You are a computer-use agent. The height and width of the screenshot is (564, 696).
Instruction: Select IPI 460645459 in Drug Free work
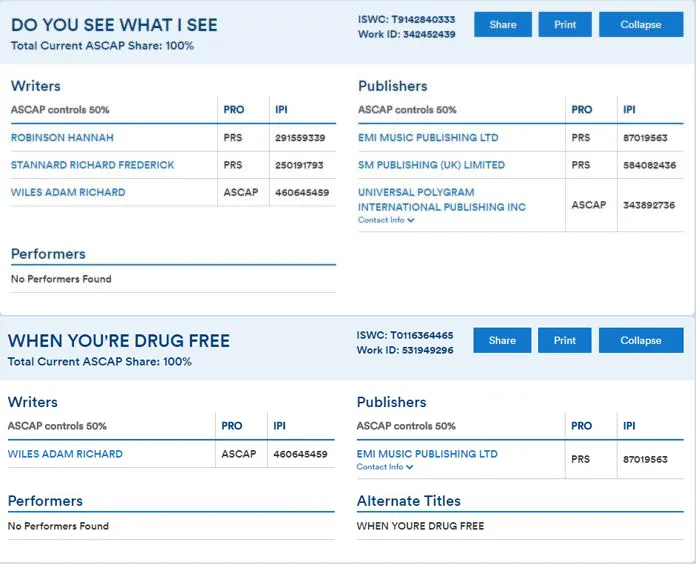coord(300,454)
